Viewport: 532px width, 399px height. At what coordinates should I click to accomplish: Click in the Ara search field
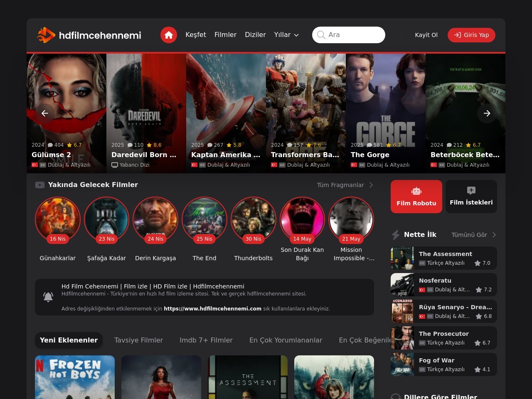(x=349, y=35)
